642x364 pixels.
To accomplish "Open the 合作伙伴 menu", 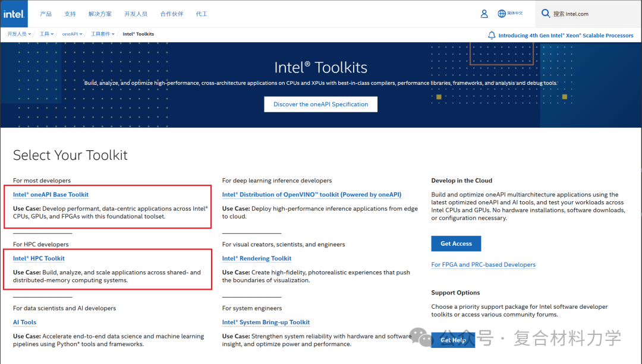I will [x=172, y=14].
